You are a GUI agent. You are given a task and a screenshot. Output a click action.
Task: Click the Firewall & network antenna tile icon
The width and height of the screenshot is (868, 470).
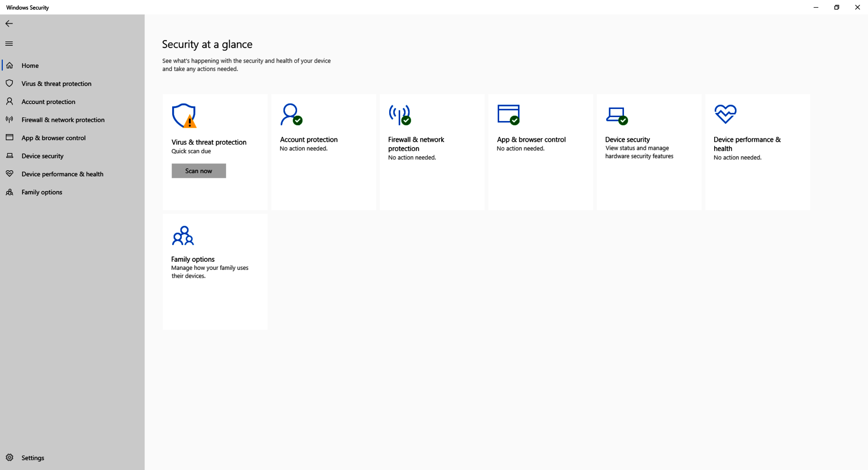[399, 115]
